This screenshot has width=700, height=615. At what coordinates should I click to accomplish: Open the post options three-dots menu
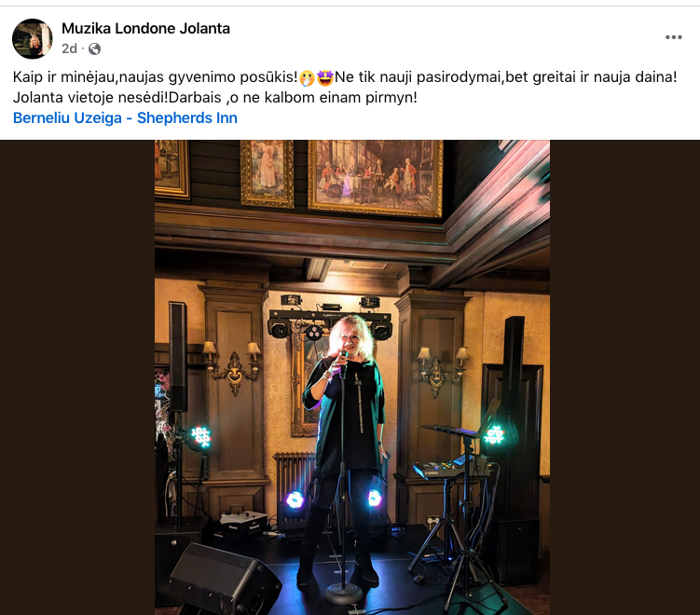tap(673, 37)
